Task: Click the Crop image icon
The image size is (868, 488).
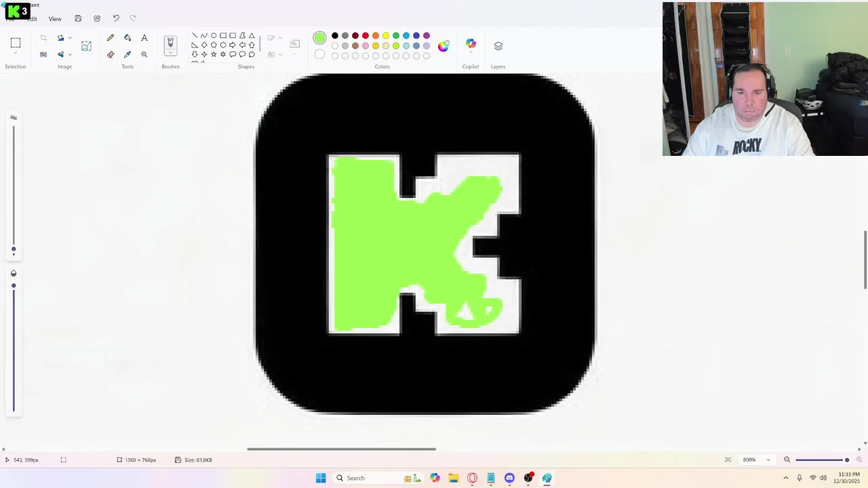Action: tap(43, 38)
